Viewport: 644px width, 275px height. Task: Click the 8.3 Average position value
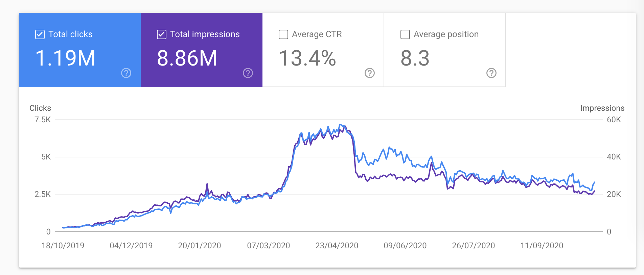415,58
